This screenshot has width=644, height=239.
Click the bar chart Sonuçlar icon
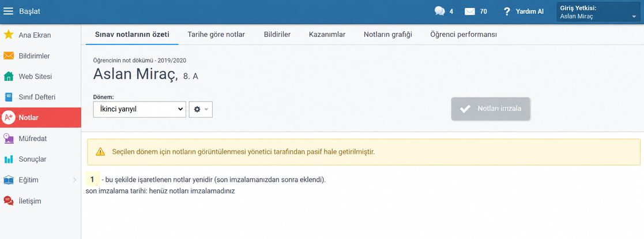[x=8, y=159]
